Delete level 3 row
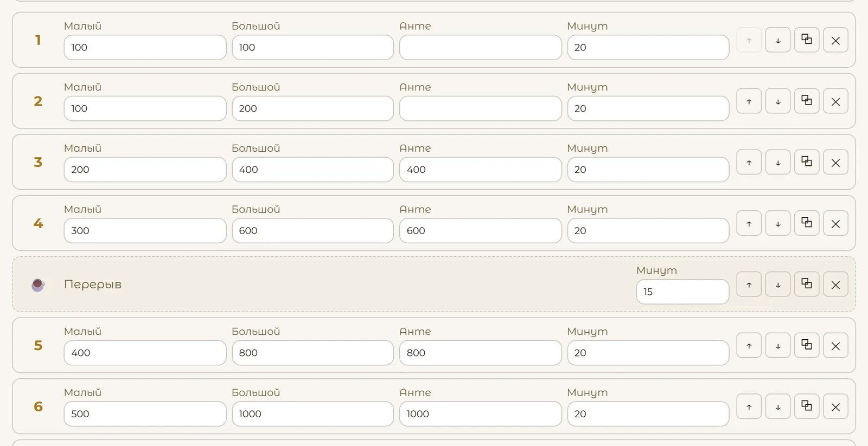This screenshot has width=868, height=446. click(835, 163)
